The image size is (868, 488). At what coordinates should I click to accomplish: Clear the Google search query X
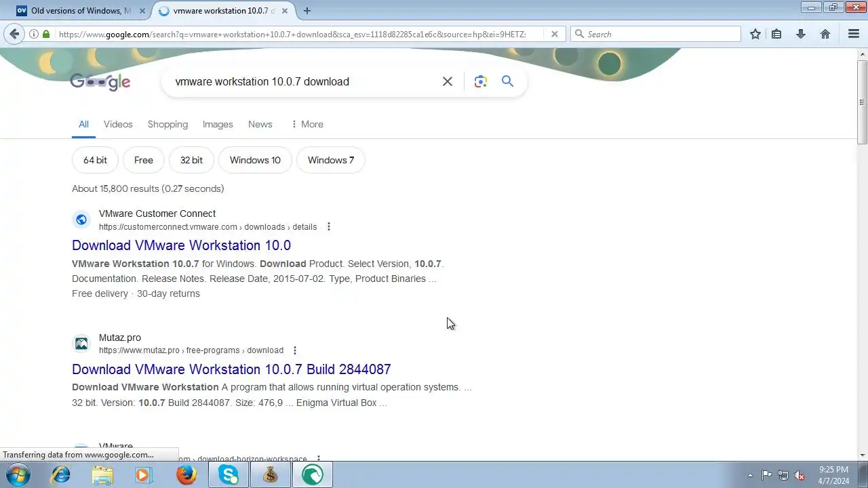pos(448,81)
